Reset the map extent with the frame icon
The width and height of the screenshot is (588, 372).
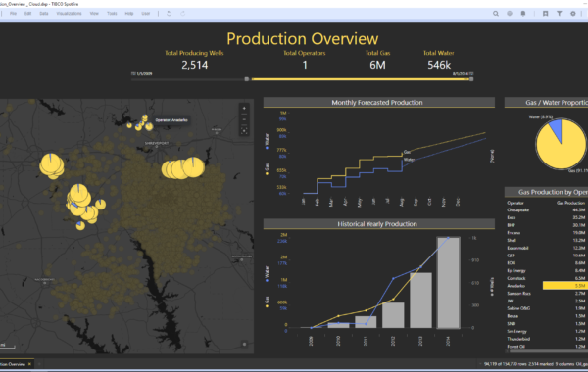[x=244, y=131]
